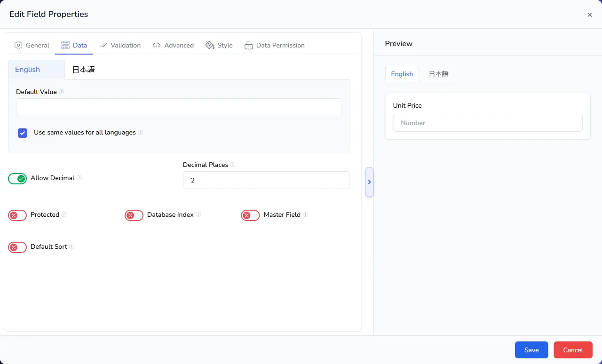Turn off the Allow Decimal toggle
The width and height of the screenshot is (602, 364).
(x=17, y=178)
